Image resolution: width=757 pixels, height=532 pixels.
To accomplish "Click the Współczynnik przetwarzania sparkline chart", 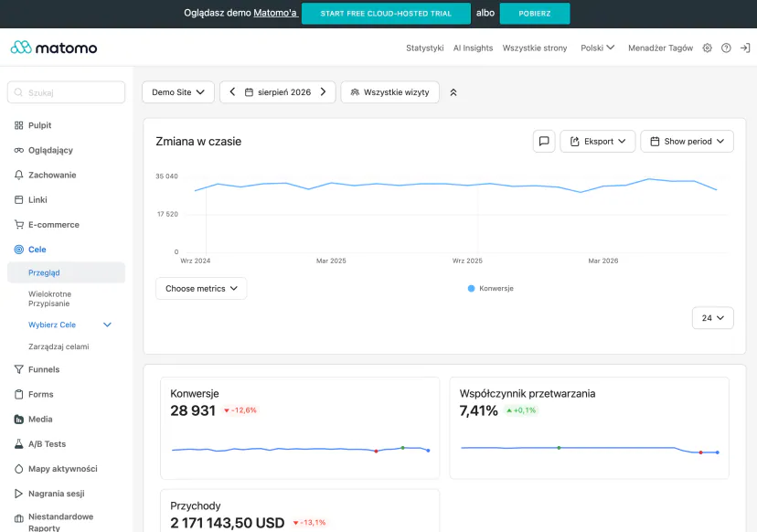I will [x=590, y=450].
